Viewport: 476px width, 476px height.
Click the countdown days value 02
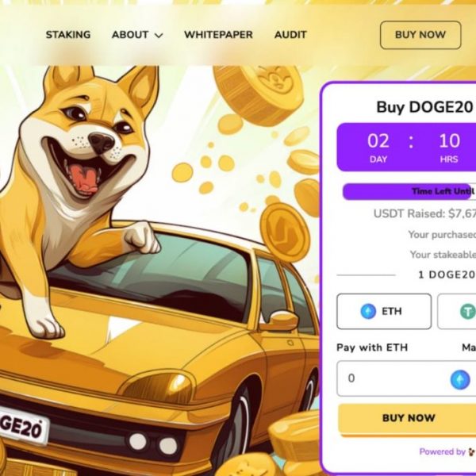click(x=378, y=141)
